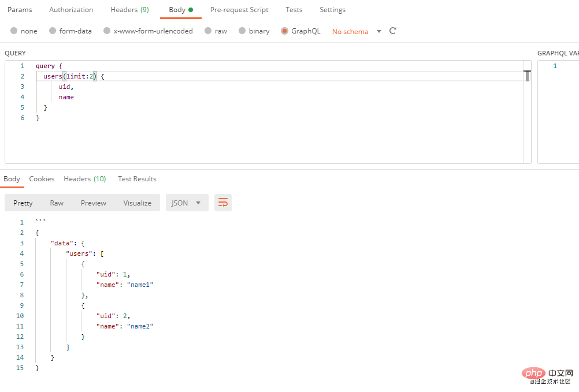Select the Raw response view
This screenshot has width=579, height=392.
pos(57,203)
